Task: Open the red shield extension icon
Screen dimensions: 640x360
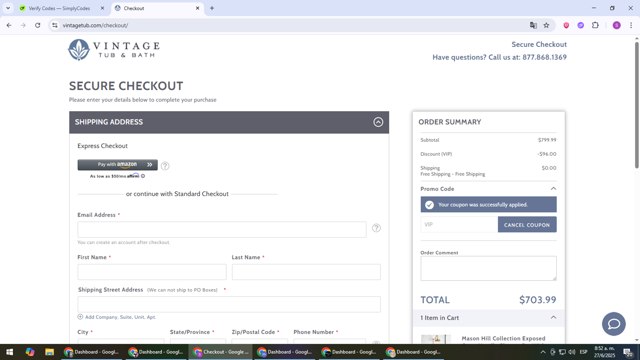Action: click(566, 25)
